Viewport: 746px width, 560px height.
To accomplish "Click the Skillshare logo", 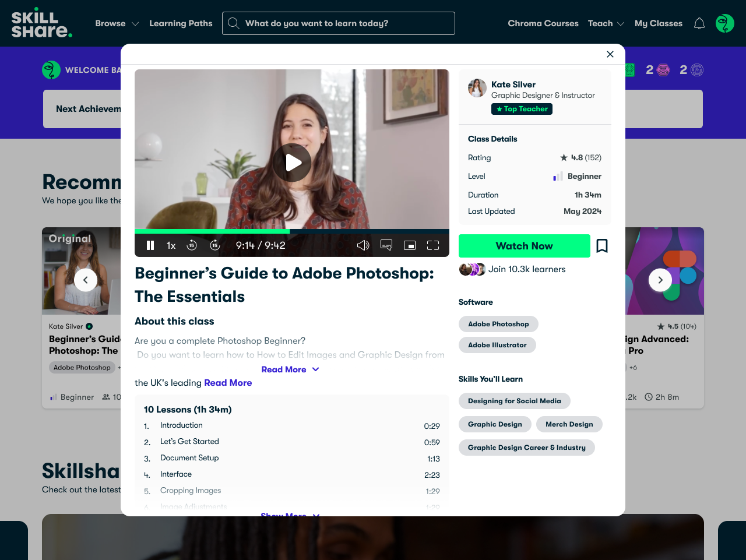I will click(41, 23).
